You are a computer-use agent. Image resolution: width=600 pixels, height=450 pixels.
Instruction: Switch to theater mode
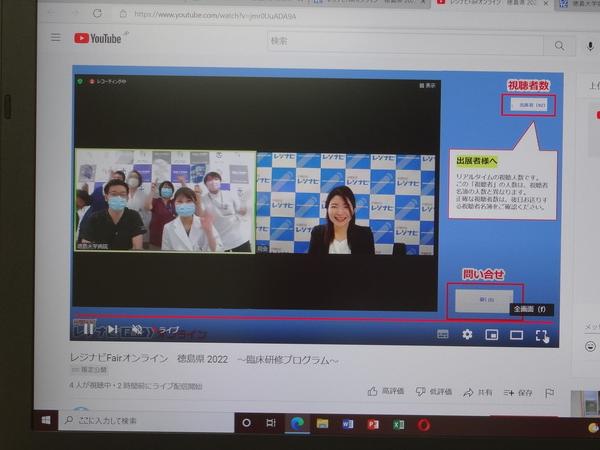(517, 336)
